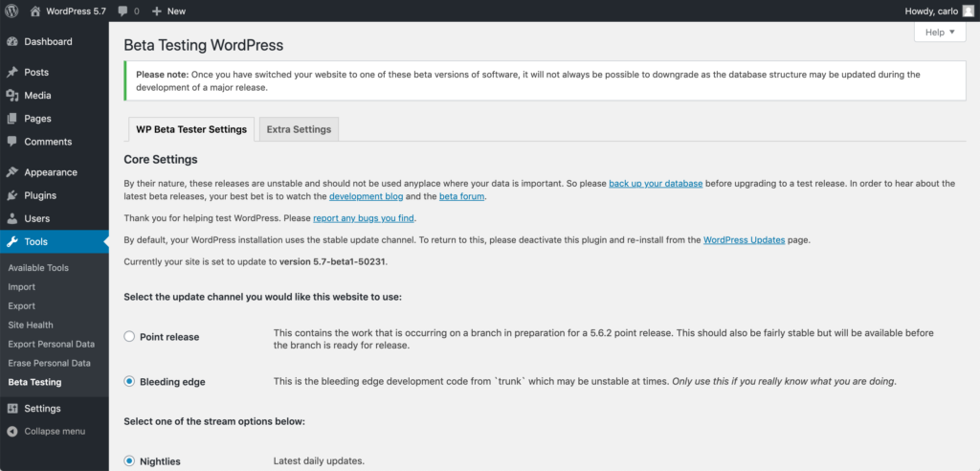Open Media menu item
This screenshot has height=471, width=980.
point(55,95)
